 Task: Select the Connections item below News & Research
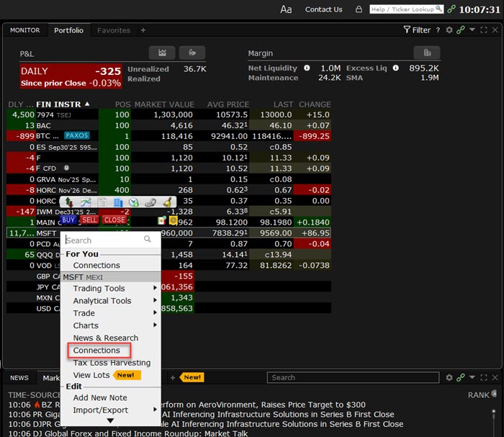tap(96, 350)
